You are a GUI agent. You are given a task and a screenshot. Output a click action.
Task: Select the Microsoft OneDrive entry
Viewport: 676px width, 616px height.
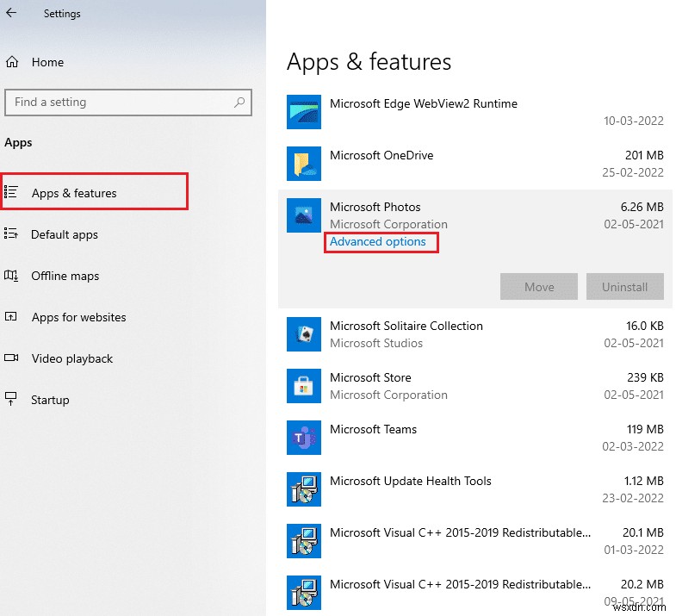(474, 164)
